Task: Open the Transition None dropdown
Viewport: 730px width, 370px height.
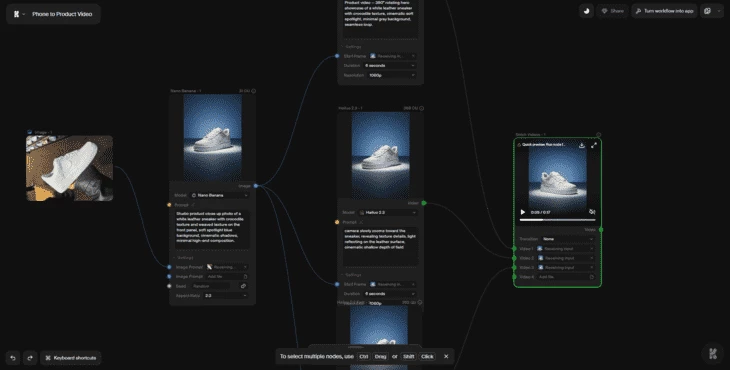Action: coord(568,239)
